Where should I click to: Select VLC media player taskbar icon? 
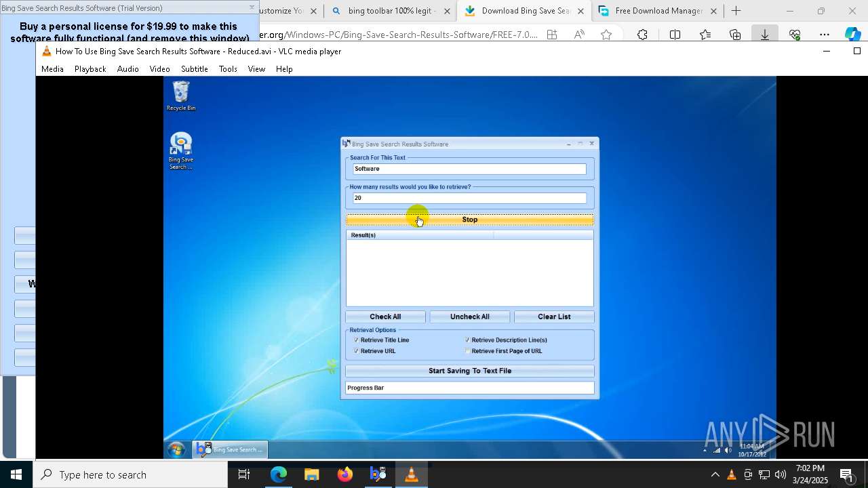[x=412, y=474]
